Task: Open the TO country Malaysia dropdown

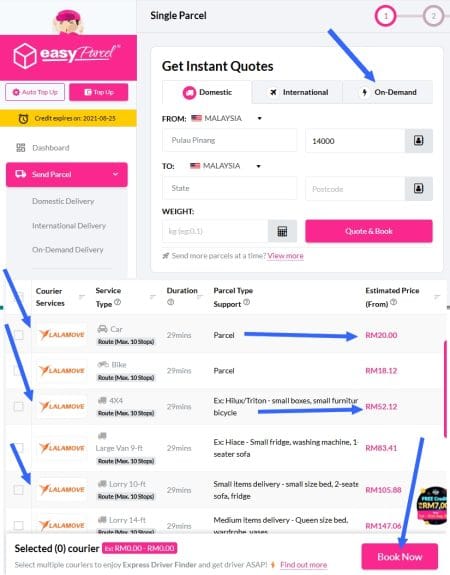Action: [225, 166]
